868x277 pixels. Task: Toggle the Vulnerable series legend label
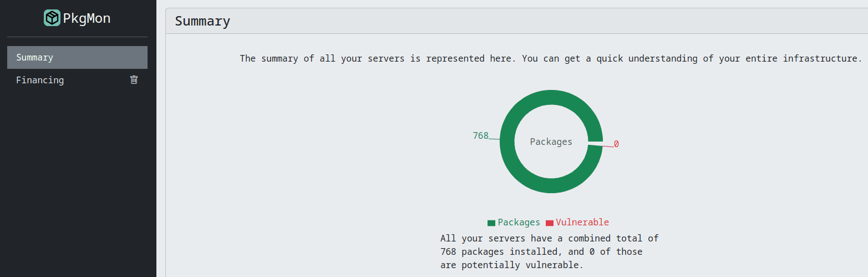(582, 223)
